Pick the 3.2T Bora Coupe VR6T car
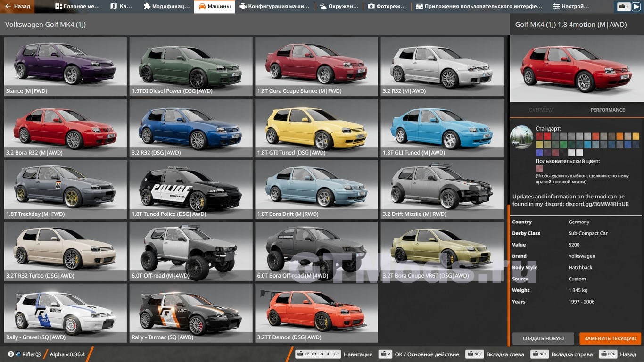 (442, 251)
